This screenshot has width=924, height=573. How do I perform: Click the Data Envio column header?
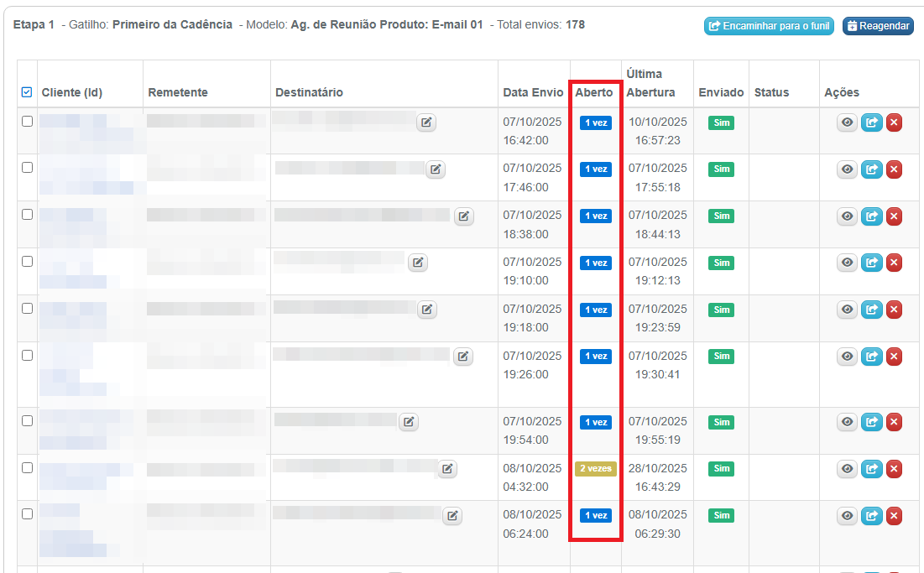(533, 92)
